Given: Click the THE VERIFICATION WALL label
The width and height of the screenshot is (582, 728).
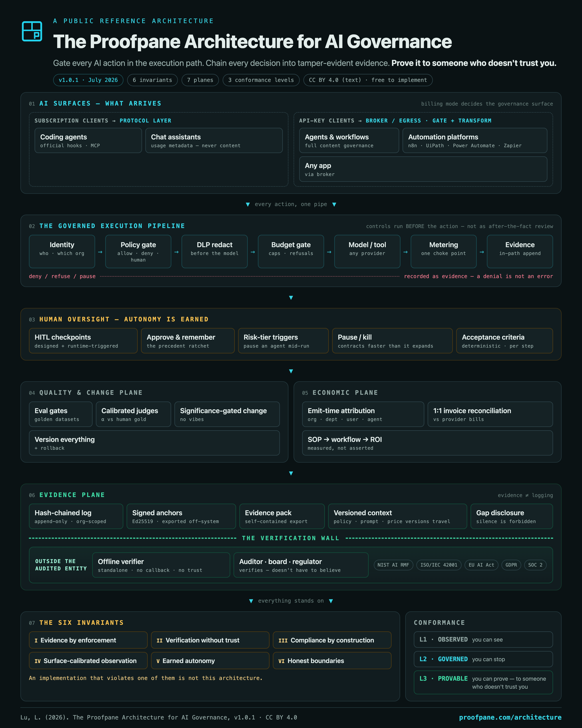Looking at the screenshot, I should coord(290,538).
